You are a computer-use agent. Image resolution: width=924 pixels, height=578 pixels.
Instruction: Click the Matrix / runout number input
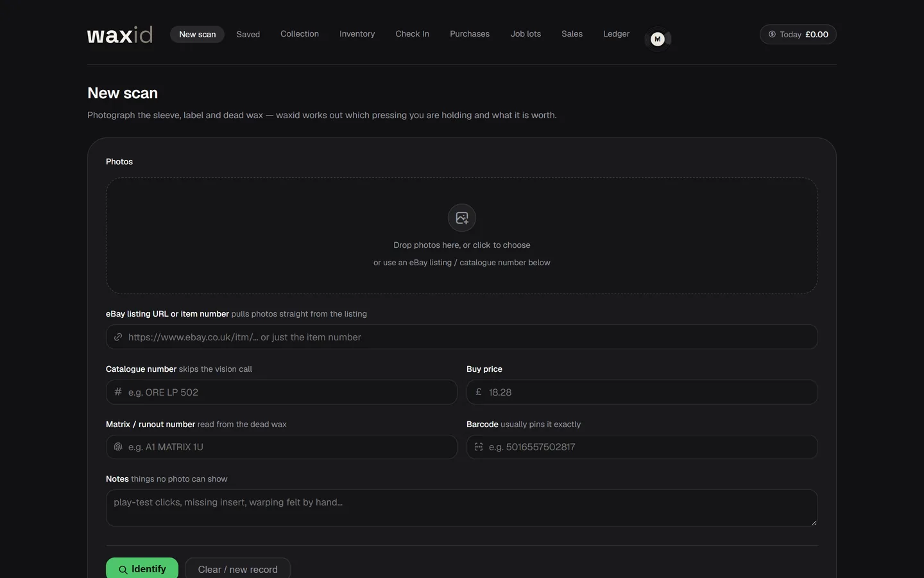tap(282, 447)
